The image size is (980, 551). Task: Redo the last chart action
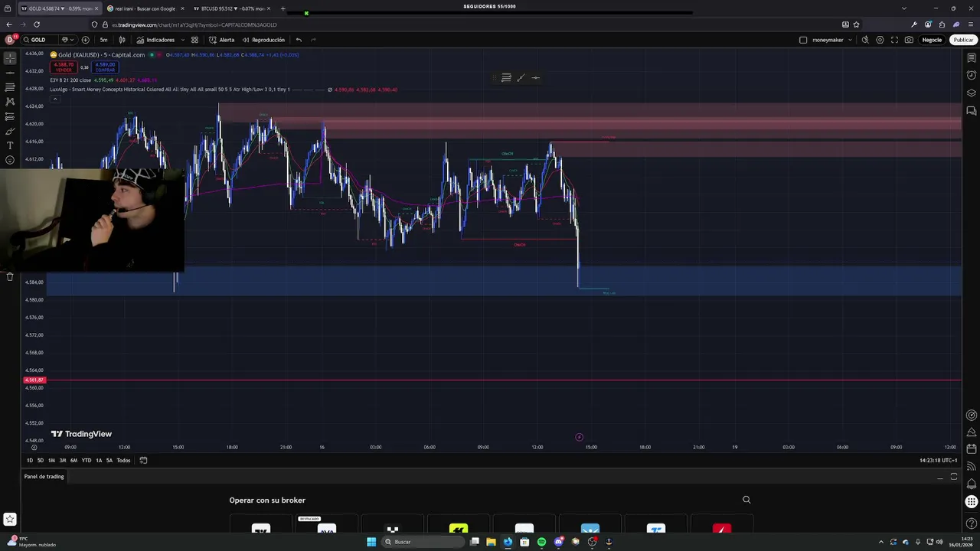[312, 40]
